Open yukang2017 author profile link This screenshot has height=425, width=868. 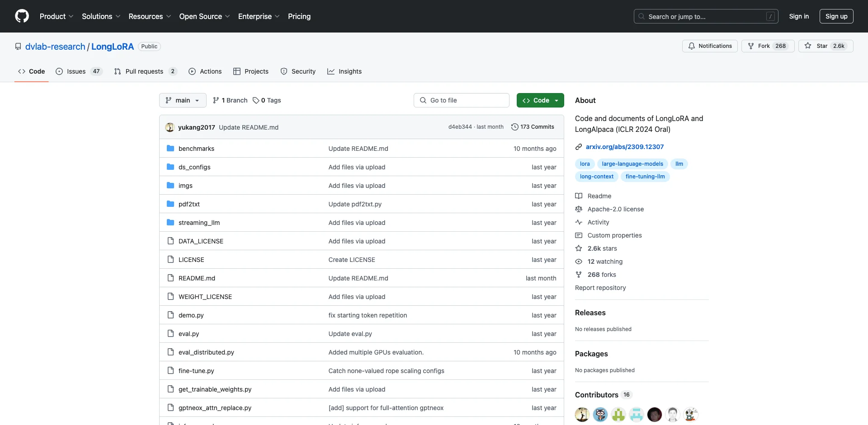(x=197, y=127)
